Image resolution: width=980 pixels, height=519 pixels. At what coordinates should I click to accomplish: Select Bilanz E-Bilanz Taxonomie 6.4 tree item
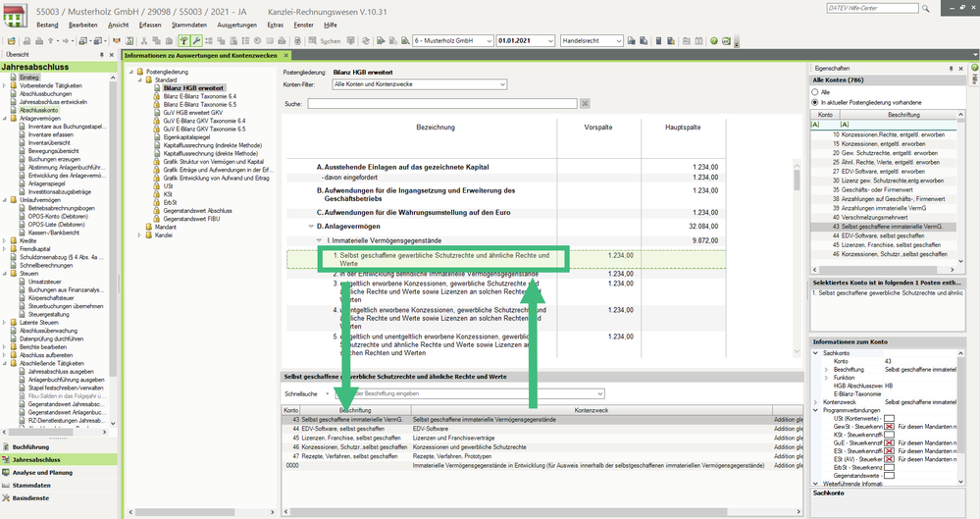200,96
